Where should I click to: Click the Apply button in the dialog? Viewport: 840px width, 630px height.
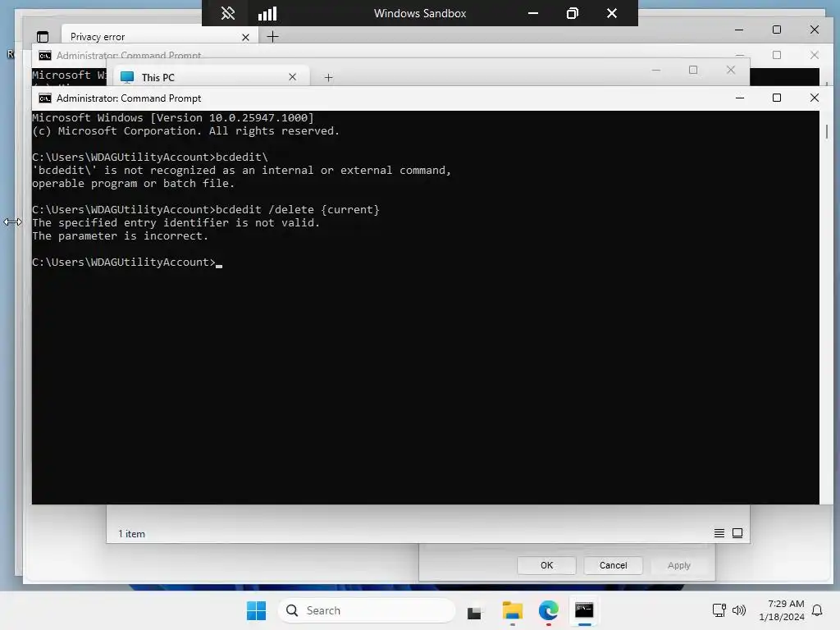[678, 565]
